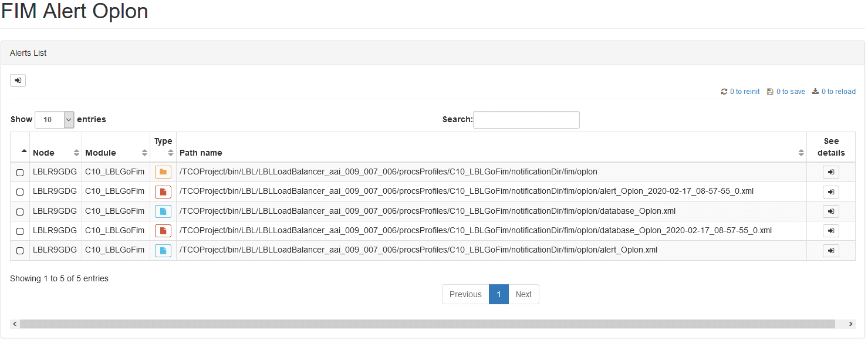Go to page 1 in pagination
This screenshot has height=343, width=868.
coord(499,294)
